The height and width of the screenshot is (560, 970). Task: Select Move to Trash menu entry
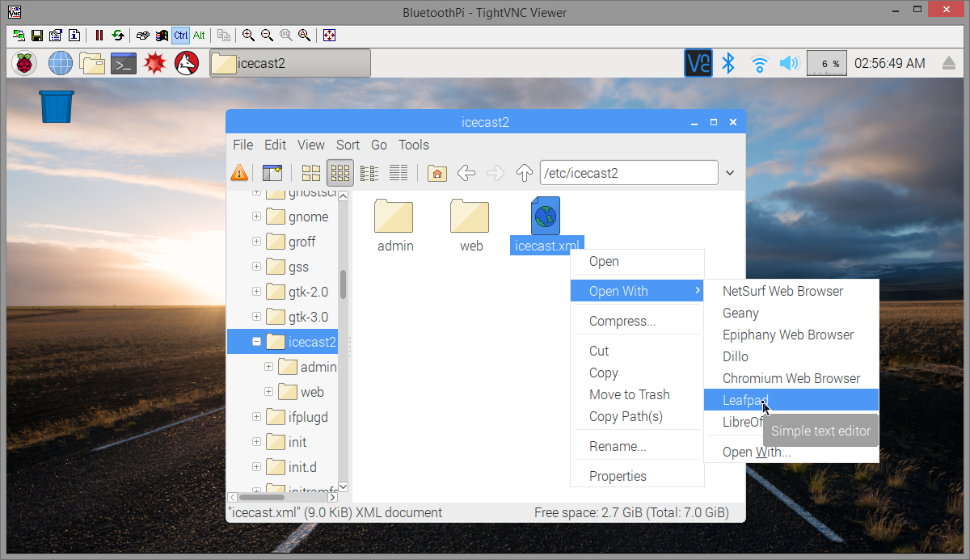click(x=637, y=394)
